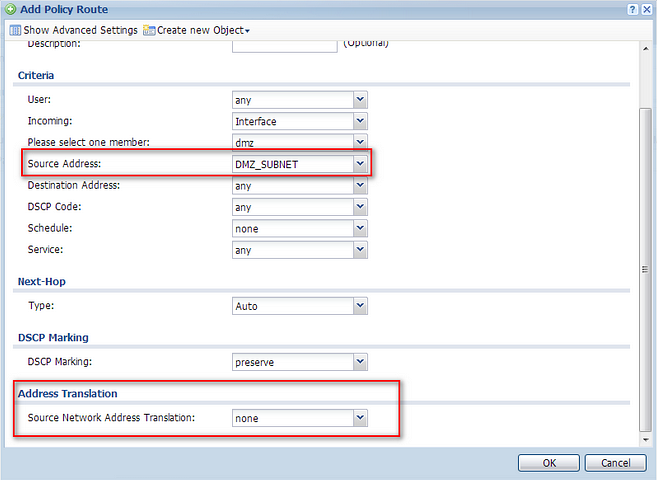The width and height of the screenshot is (657, 480).
Task: Click the OK button
Action: (x=549, y=463)
